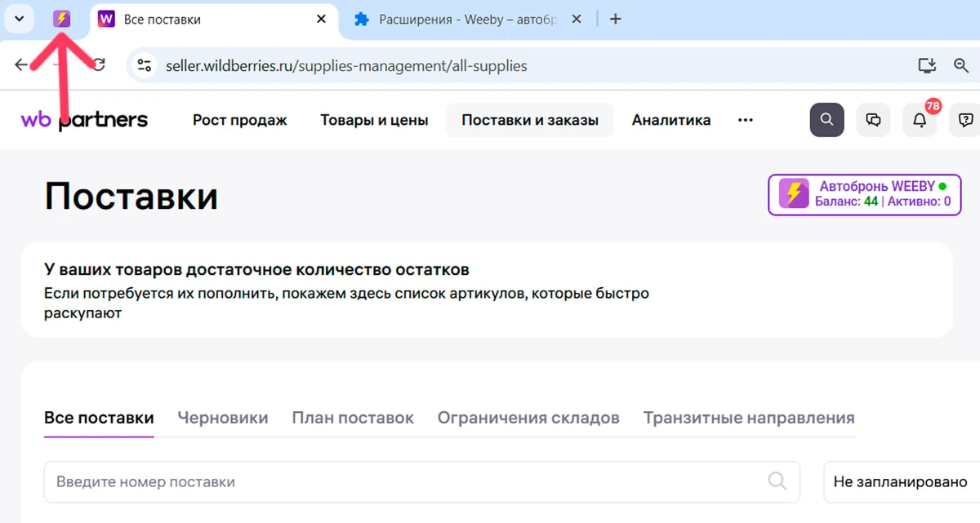Viewport: 980px width, 523px height.
Task: Switch to the Транзитные направления tab
Action: point(749,418)
